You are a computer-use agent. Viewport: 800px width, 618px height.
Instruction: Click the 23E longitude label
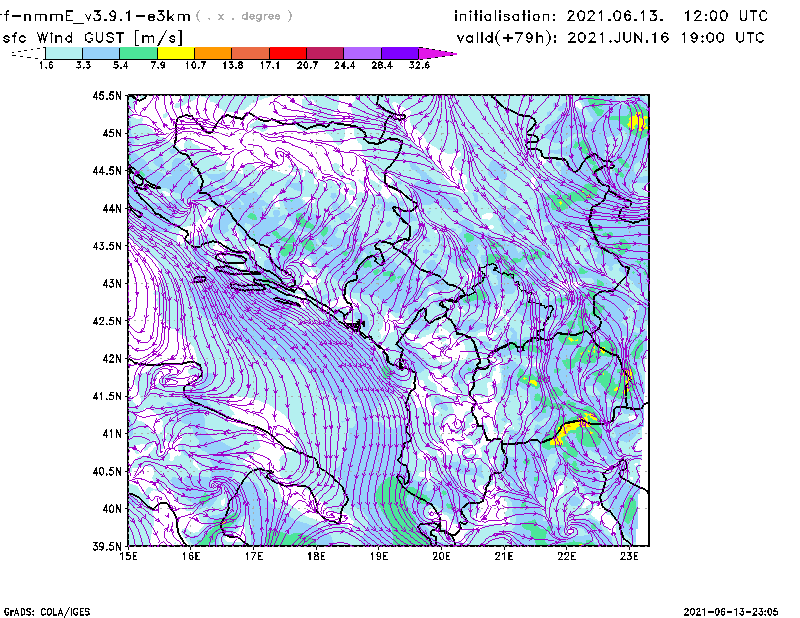[629, 556]
